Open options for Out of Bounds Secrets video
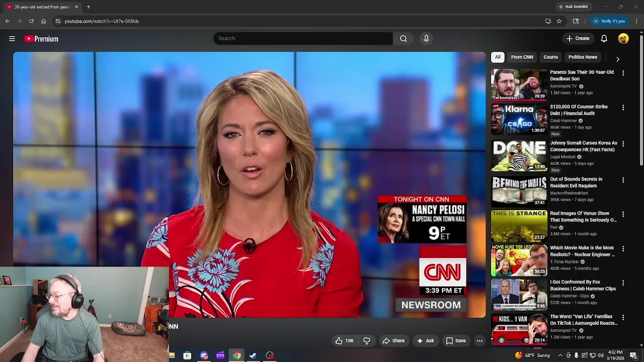Image resolution: width=644 pixels, height=362 pixels. 623,180
